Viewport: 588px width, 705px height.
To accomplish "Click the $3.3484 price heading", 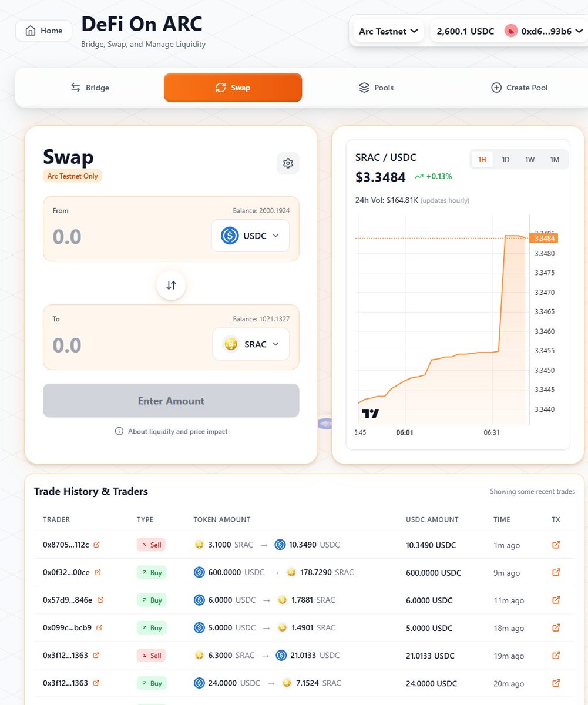I will (380, 176).
